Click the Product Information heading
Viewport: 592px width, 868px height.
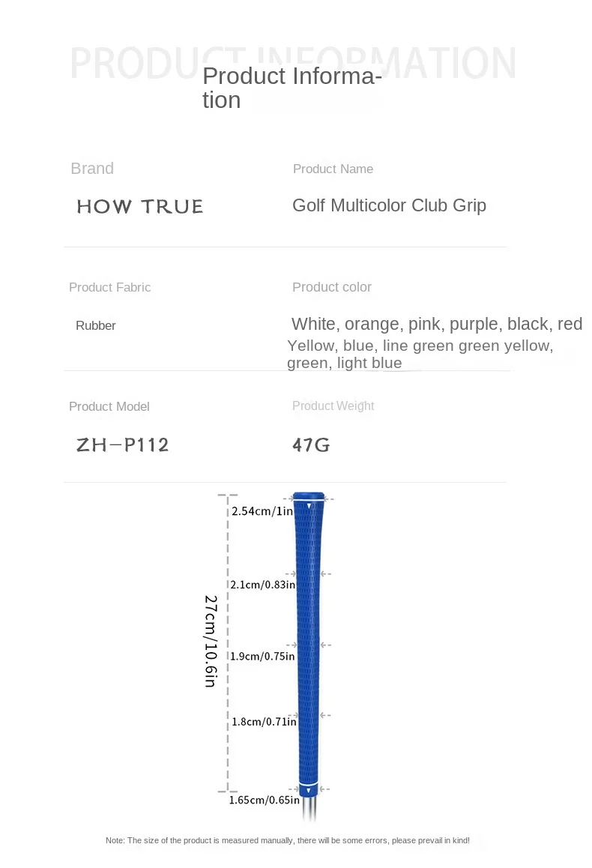tap(292, 88)
